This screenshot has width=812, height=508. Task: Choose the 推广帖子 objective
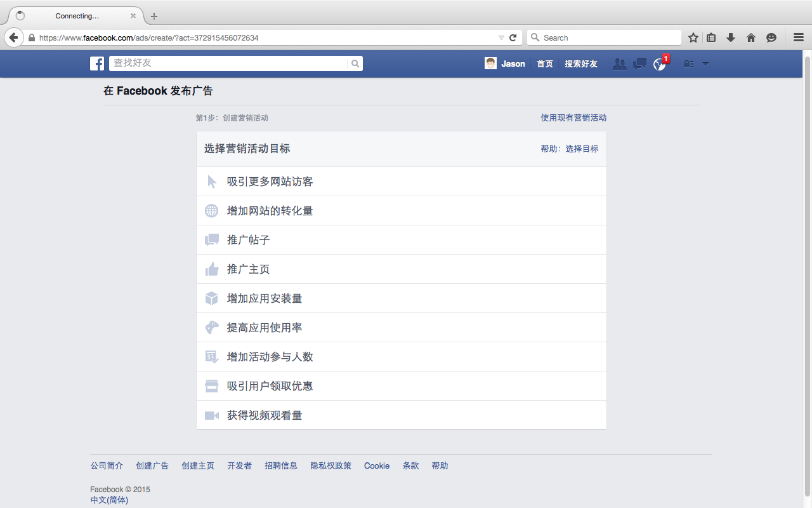pos(402,240)
